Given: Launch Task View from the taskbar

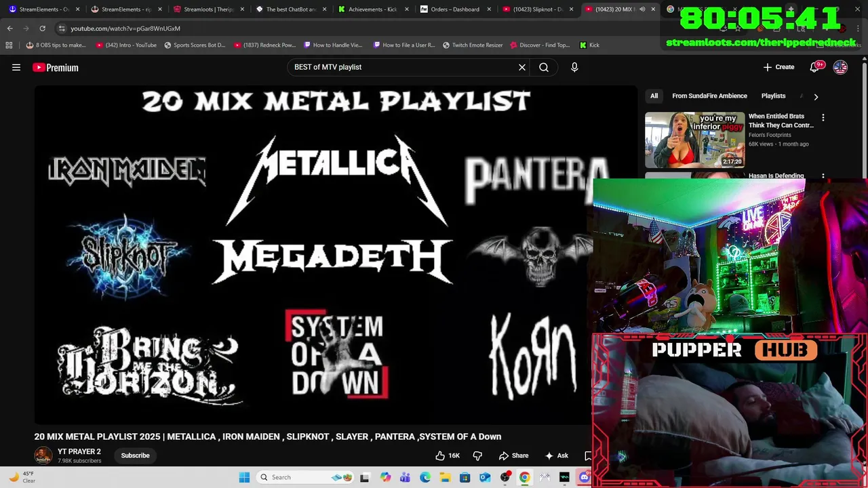Looking at the screenshot, I should click(x=364, y=477).
